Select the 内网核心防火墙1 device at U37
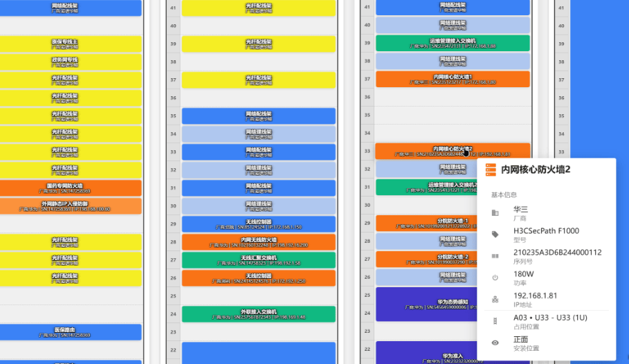The width and height of the screenshot is (629, 364). click(x=453, y=80)
